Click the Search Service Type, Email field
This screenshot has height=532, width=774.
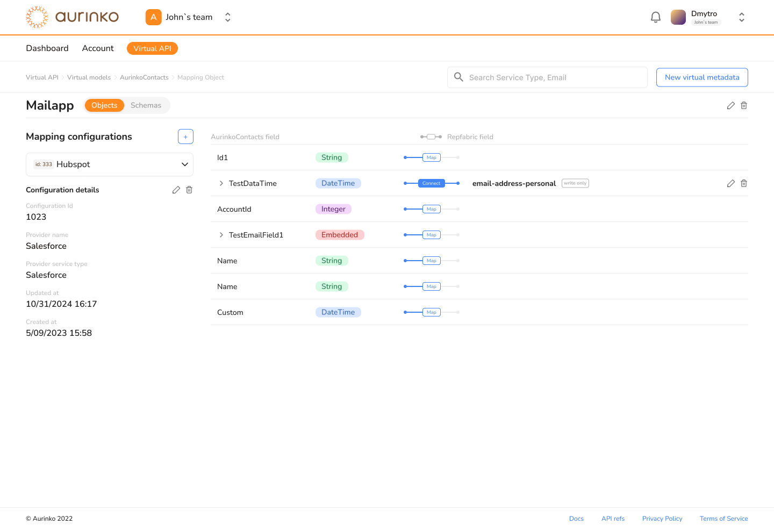[x=547, y=77]
